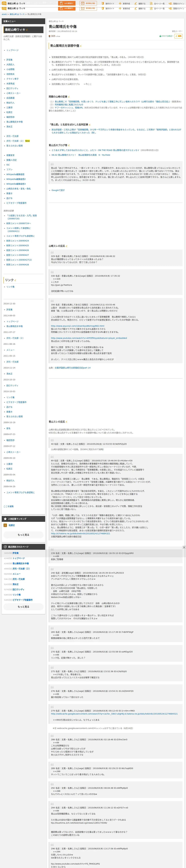
Task: Click edit pencil beside 「青山某」と名前をぼかした批判記事
Action: (90, 125)
